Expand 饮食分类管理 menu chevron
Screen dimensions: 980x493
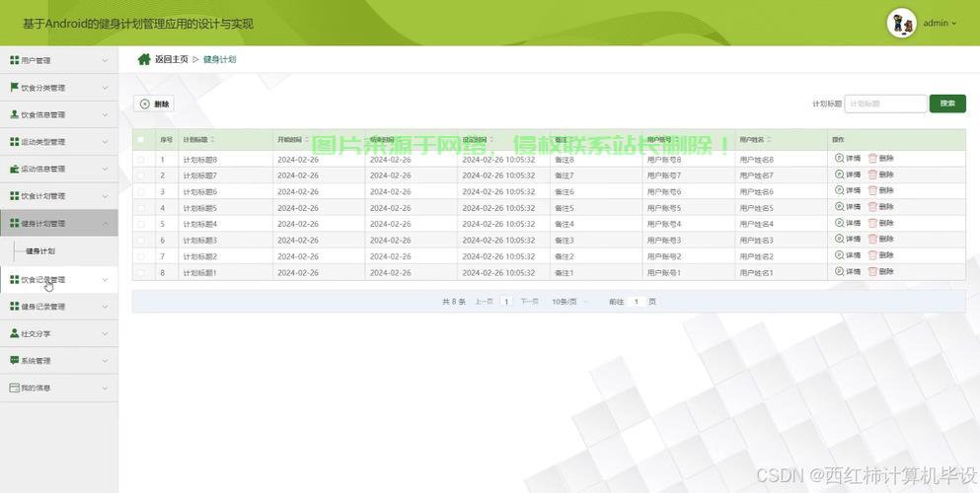pos(105,88)
